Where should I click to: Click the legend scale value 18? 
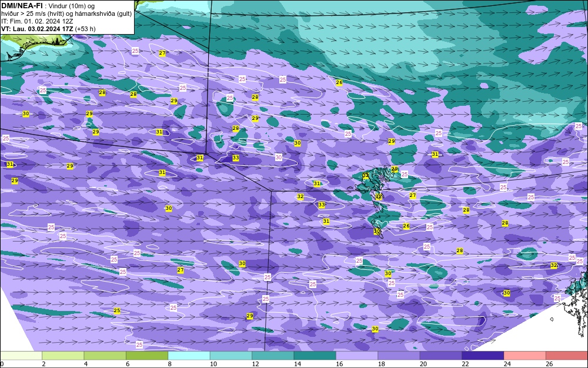pos(382,364)
